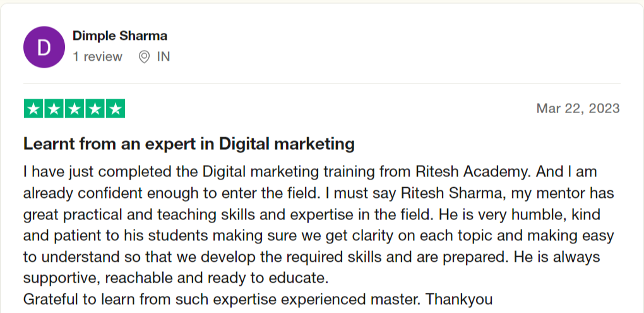The height and width of the screenshot is (313, 644).
Task: Click the '1 review' count text
Action: (97, 57)
